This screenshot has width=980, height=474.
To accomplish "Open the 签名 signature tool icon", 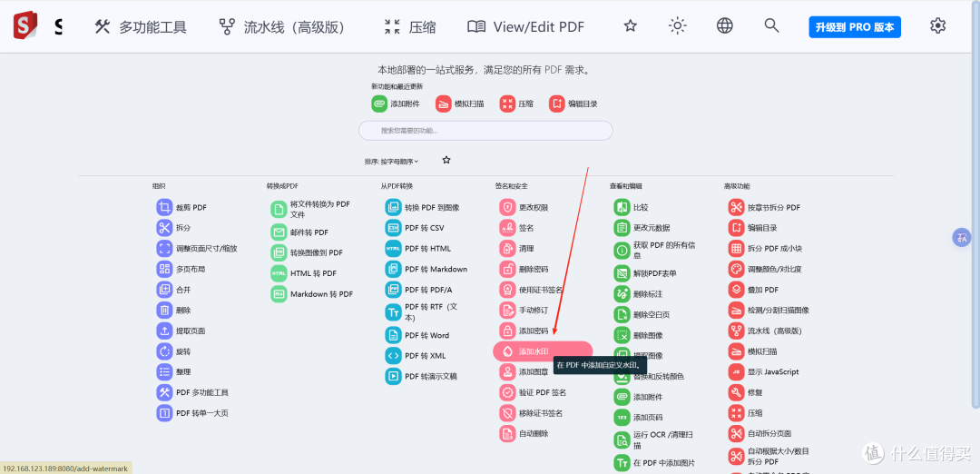I will coord(507,228).
